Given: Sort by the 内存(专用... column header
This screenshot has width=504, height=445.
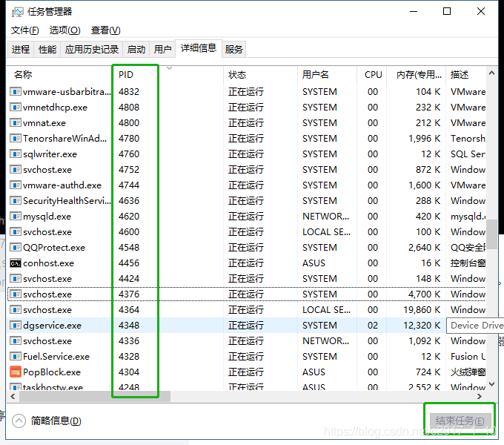Looking at the screenshot, I should coord(417,75).
